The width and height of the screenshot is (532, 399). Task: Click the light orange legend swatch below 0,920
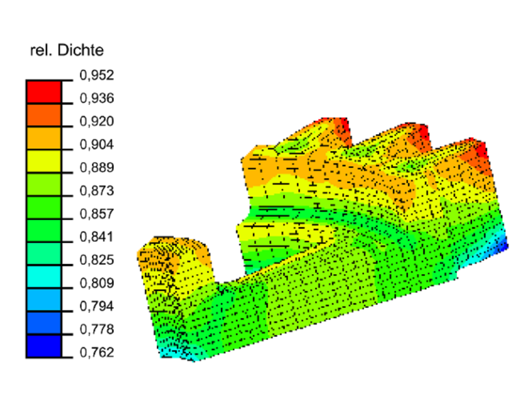(x=44, y=138)
